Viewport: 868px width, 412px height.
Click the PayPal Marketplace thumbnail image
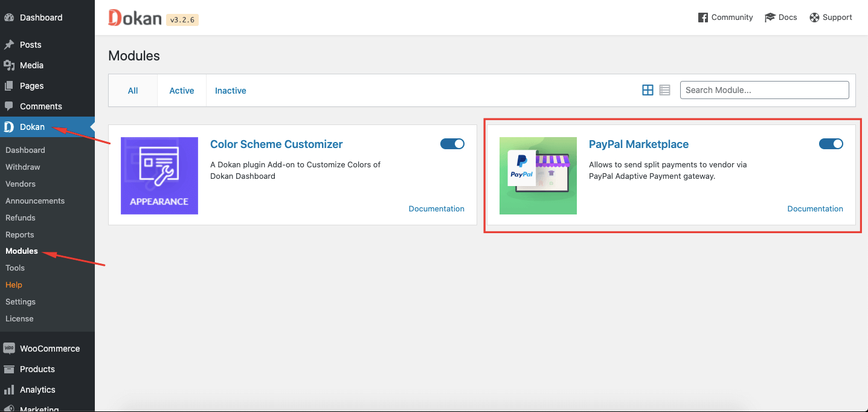click(538, 176)
